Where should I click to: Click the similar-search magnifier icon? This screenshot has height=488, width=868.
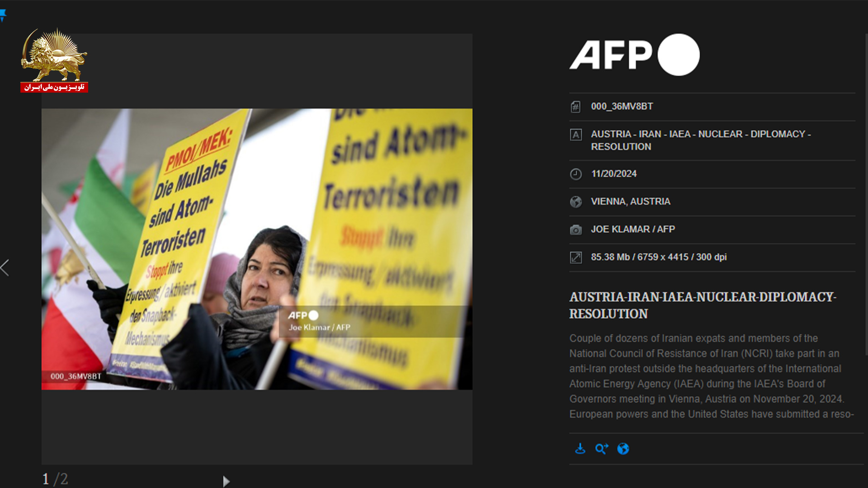pos(602,449)
